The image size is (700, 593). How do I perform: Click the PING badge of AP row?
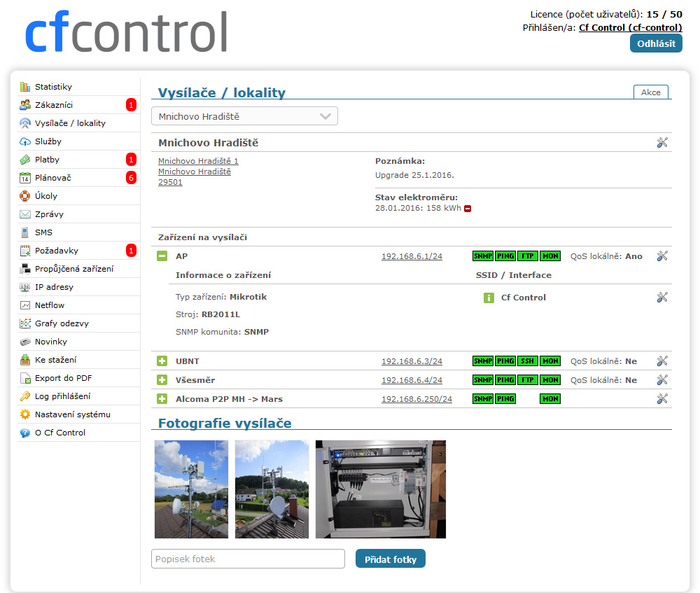[x=505, y=256]
